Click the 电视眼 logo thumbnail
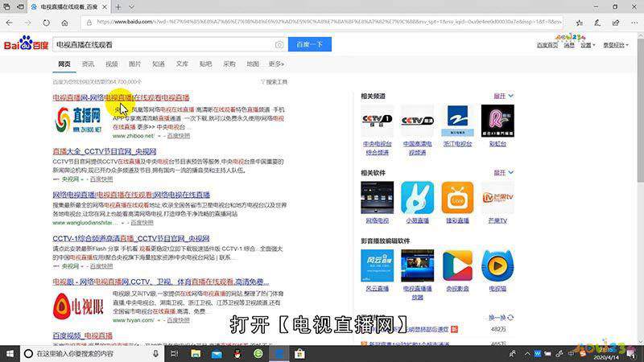Screen dimensions: 644x362 (78, 306)
